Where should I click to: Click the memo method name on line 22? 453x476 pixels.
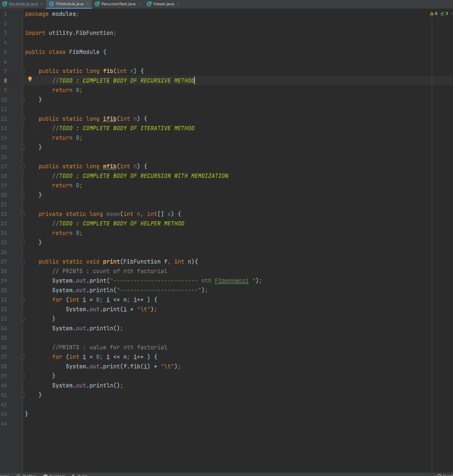[x=113, y=214]
